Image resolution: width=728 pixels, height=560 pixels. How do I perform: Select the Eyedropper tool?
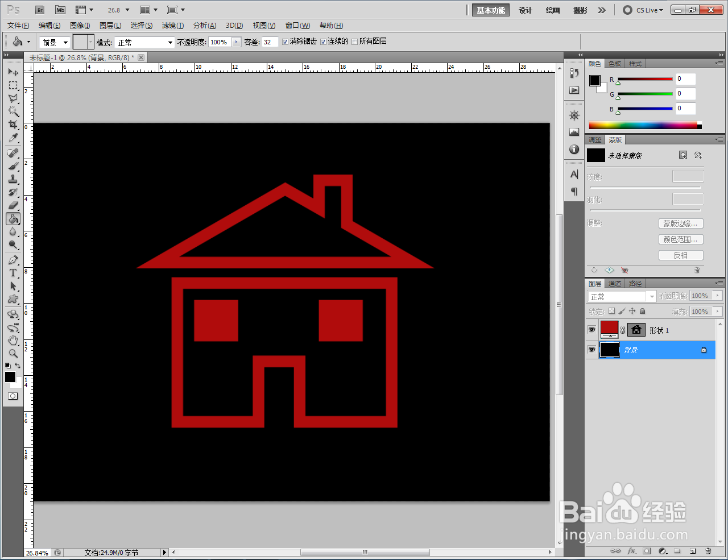coord(13,138)
